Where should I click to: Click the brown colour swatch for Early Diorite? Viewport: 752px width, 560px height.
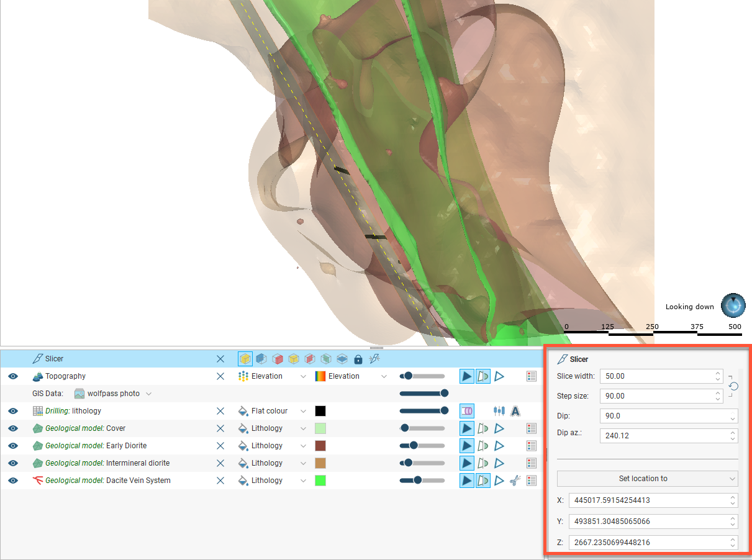coord(320,446)
